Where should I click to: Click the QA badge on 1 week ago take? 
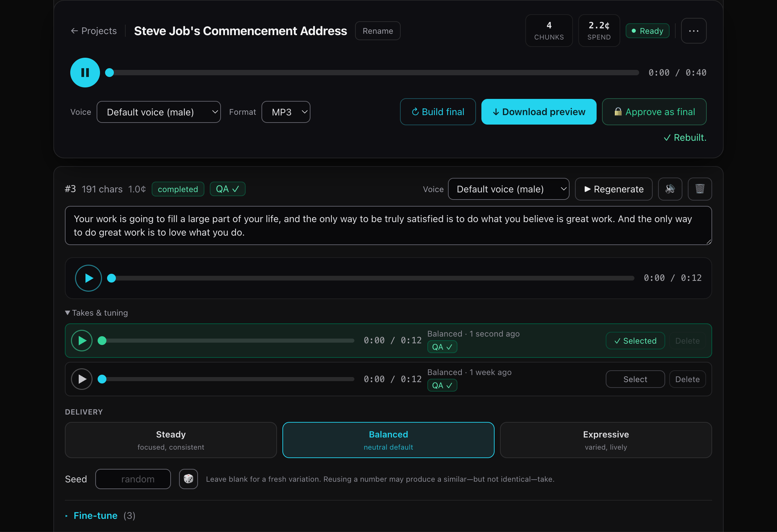pos(442,385)
